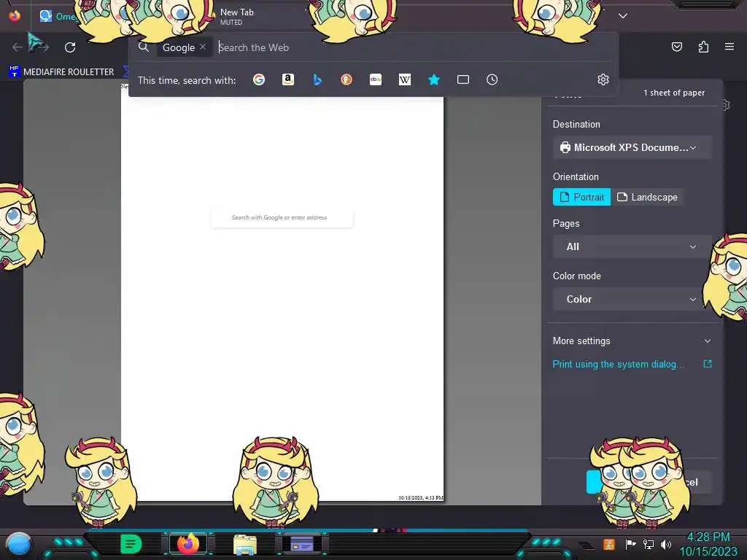Screen dimensions: 747x560
Task: Click the Firefox taskbar icon
Action: (x=187, y=544)
